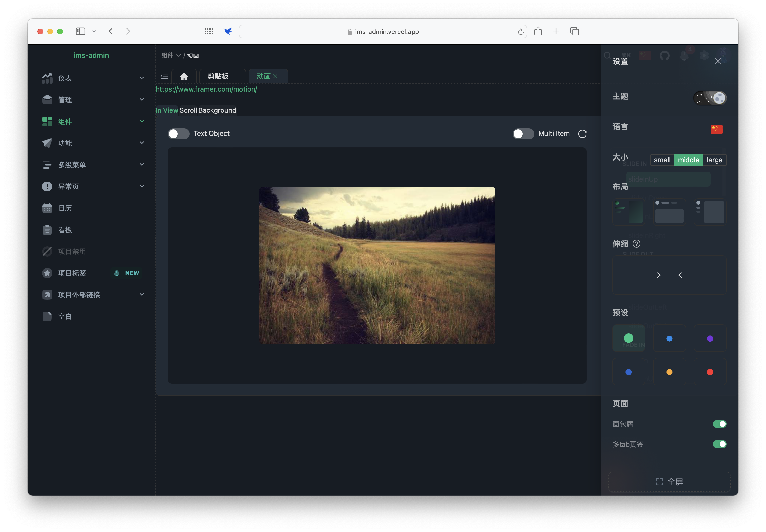Turn on the Multi Item switch
Image resolution: width=766 pixels, height=532 pixels.
pos(523,134)
